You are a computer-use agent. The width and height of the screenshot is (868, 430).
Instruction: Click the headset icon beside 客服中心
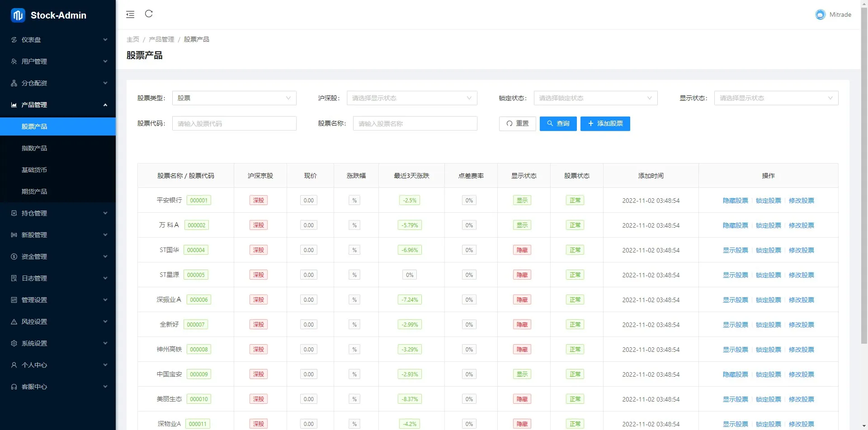point(14,387)
